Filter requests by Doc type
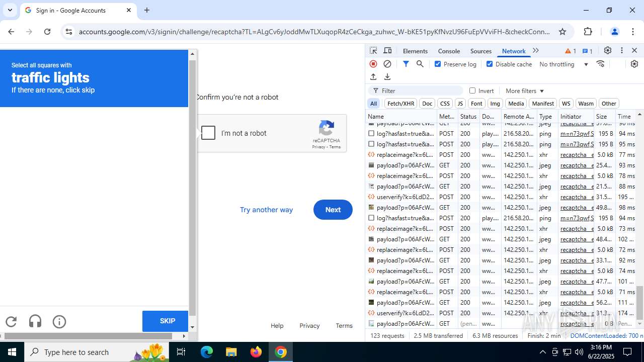This screenshot has height=362, width=644. pyautogui.click(x=427, y=104)
